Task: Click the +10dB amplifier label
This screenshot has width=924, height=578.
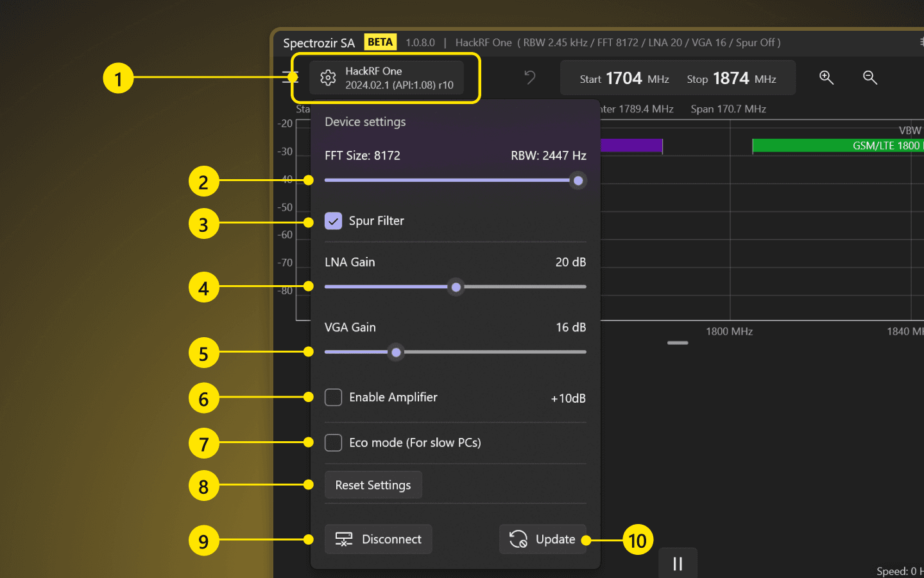Action: tap(568, 398)
